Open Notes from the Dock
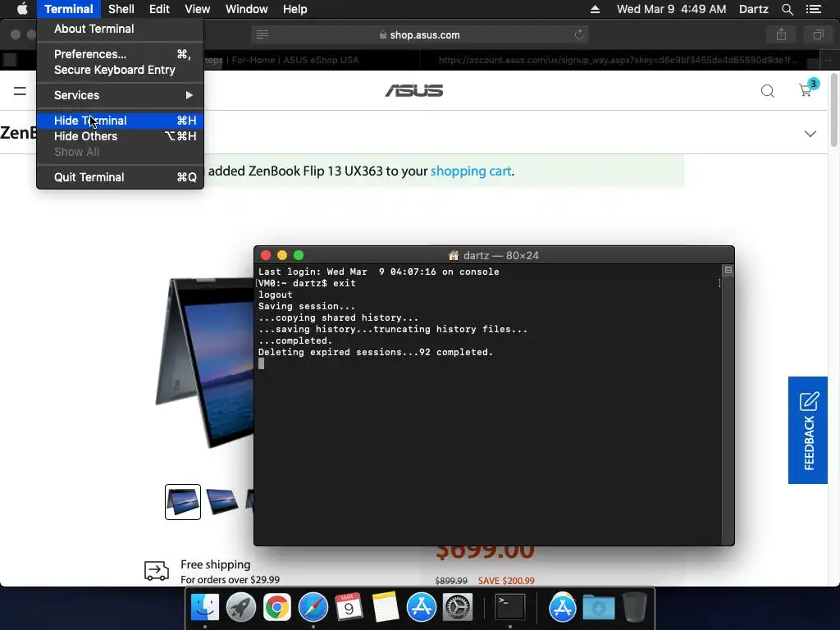840x630 pixels. click(386, 608)
